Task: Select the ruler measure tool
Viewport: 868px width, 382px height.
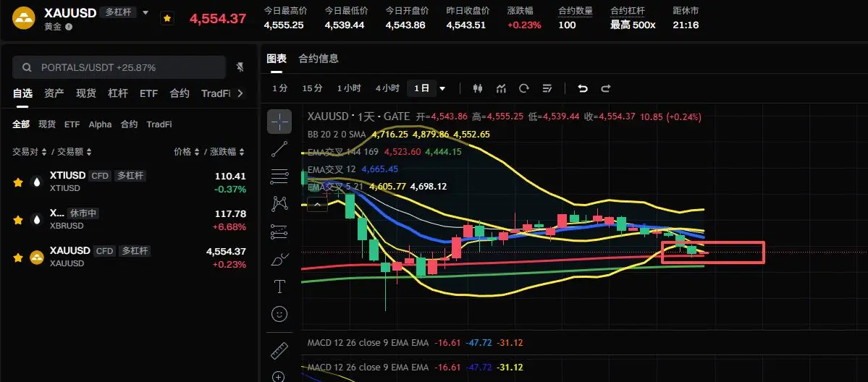Action: click(x=279, y=351)
